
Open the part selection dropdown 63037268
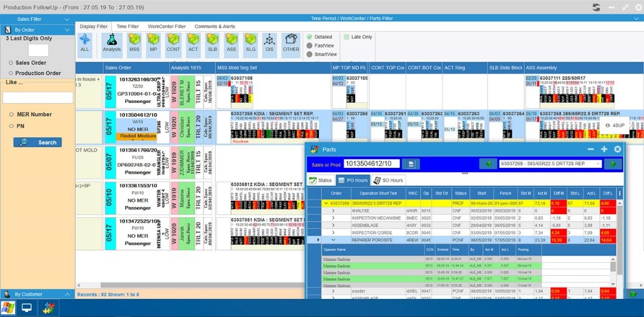click(550, 164)
